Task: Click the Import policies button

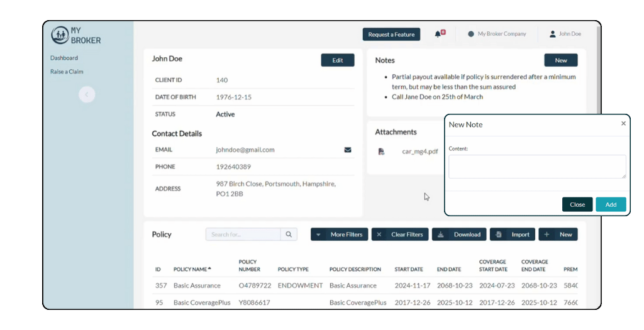Action: [x=512, y=234]
